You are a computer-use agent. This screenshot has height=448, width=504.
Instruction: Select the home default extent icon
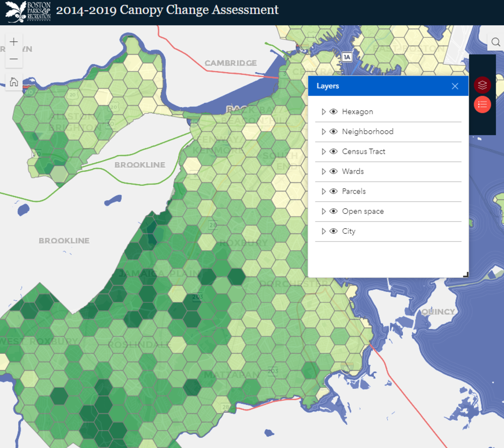(13, 82)
